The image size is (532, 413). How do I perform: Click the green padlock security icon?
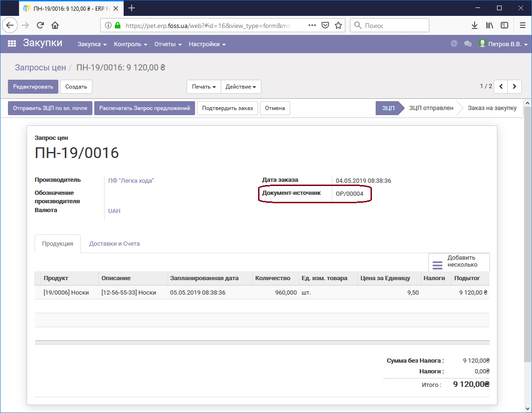[118, 26]
